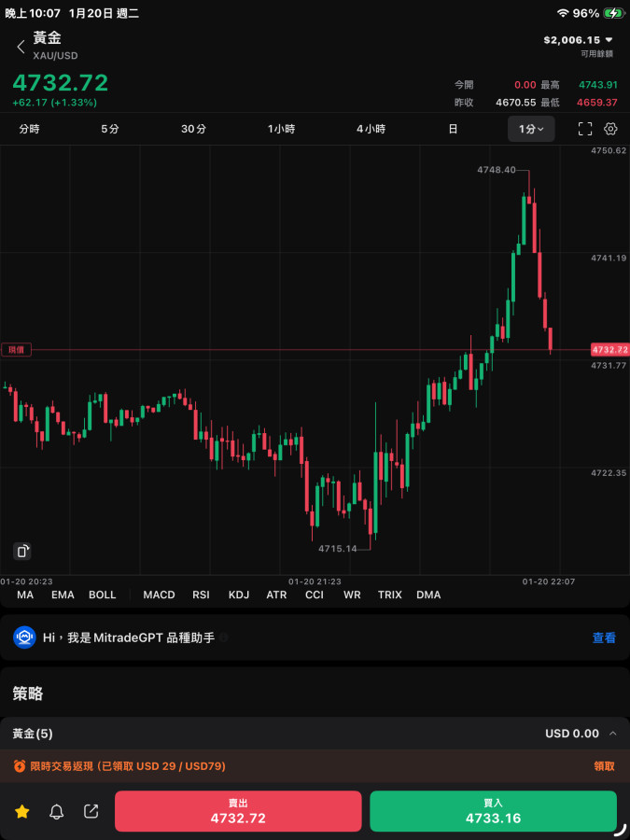Toggle the MA indicator
Viewport: 630px width, 840px height.
25,595
